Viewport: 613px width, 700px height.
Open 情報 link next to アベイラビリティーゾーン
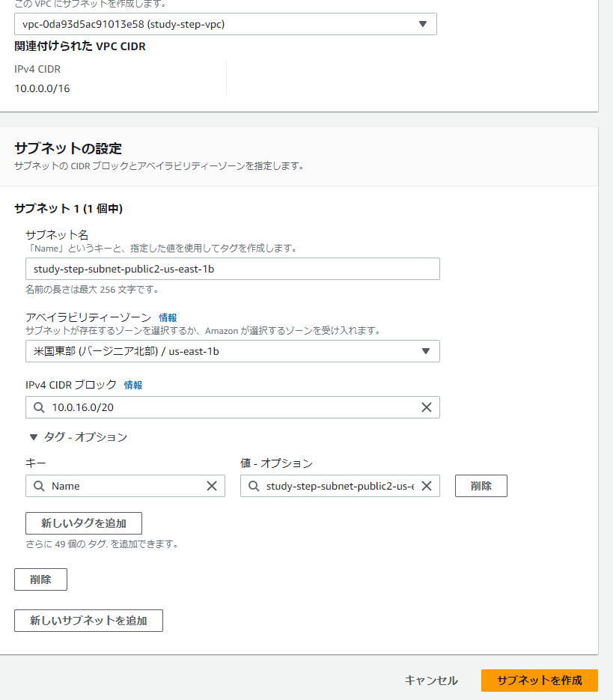pos(168,317)
